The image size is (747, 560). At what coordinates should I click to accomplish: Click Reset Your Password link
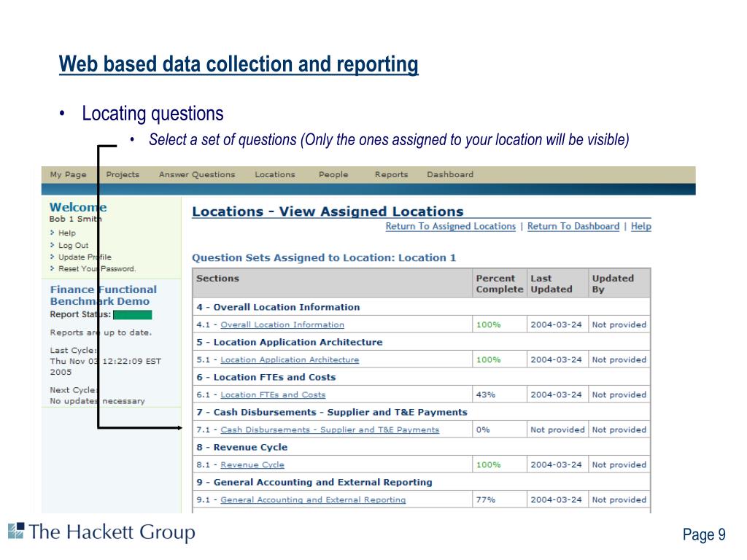point(97,268)
